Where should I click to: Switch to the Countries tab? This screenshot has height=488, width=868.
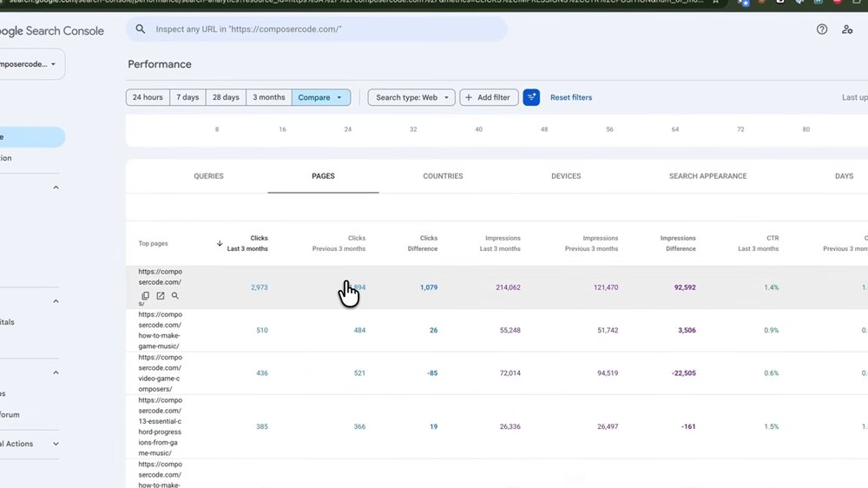click(x=443, y=176)
